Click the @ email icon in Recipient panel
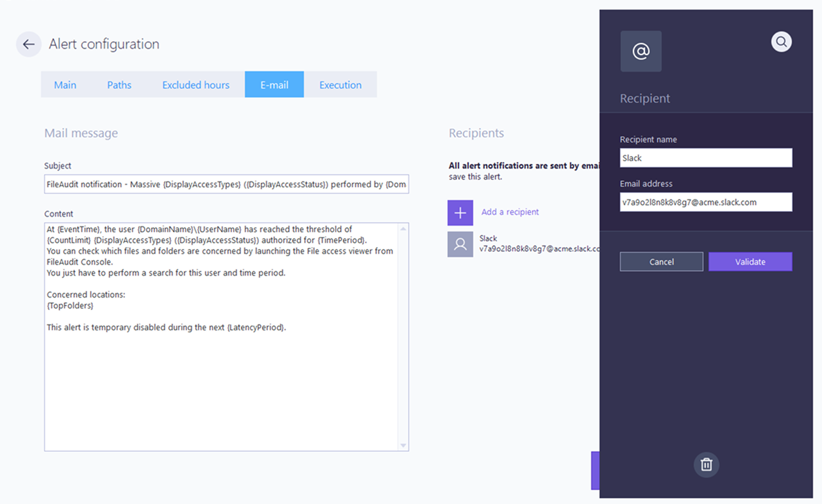 pyautogui.click(x=641, y=51)
